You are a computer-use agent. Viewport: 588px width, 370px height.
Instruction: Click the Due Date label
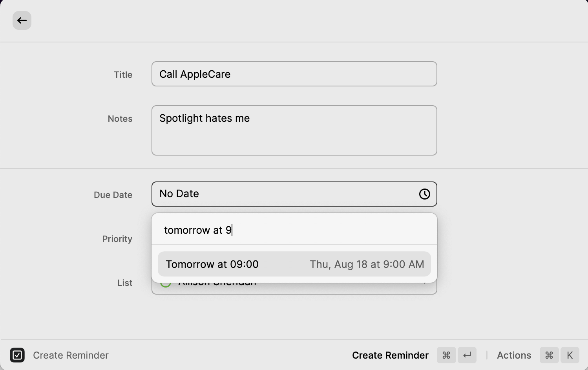(x=113, y=195)
